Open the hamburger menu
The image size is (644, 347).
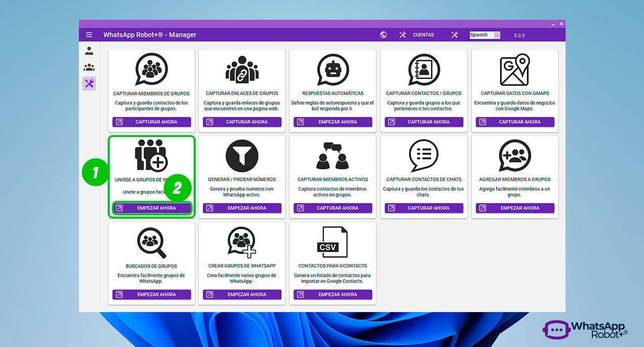point(89,35)
